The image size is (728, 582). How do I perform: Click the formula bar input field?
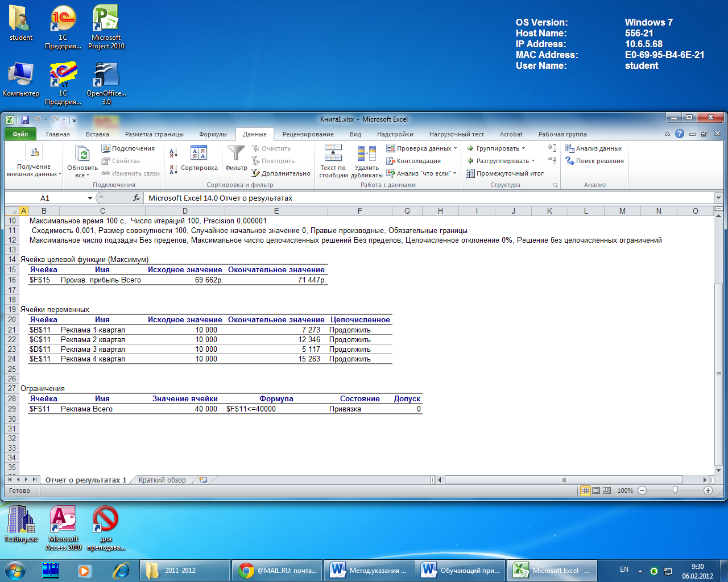(x=429, y=198)
